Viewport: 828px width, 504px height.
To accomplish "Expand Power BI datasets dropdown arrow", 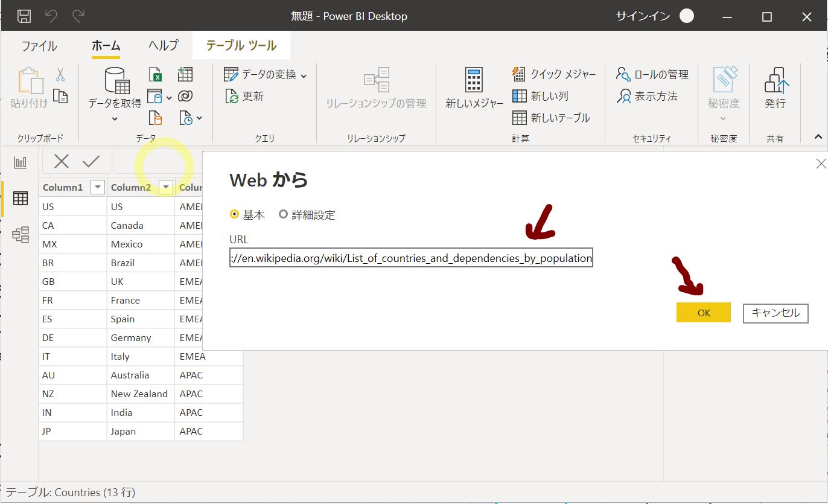I will click(169, 97).
